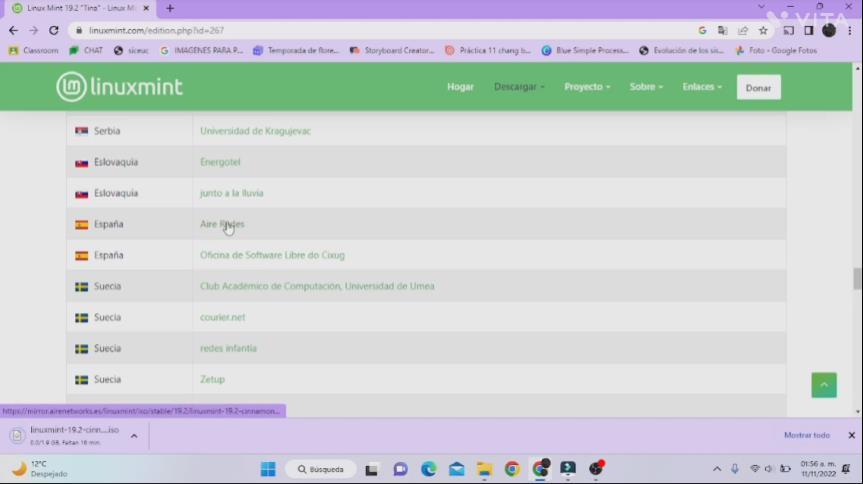The image size is (863, 484).
Task: Open the Classroom bookmark
Action: coord(34,51)
